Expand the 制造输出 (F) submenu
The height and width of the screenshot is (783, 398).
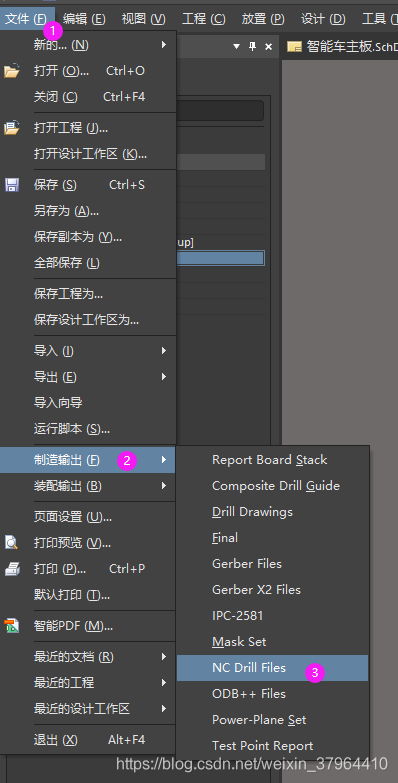pyautogui.click(x=88, y=459)
